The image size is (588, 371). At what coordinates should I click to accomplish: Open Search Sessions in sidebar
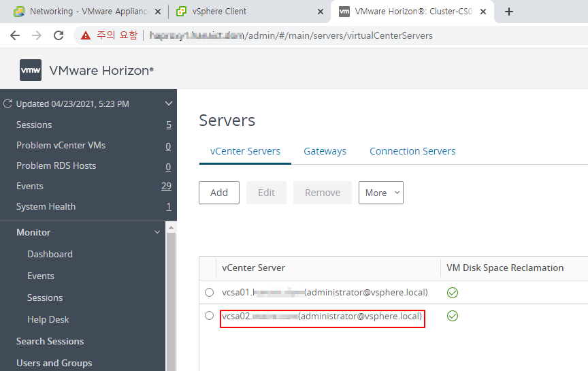[x=50, y=341]
